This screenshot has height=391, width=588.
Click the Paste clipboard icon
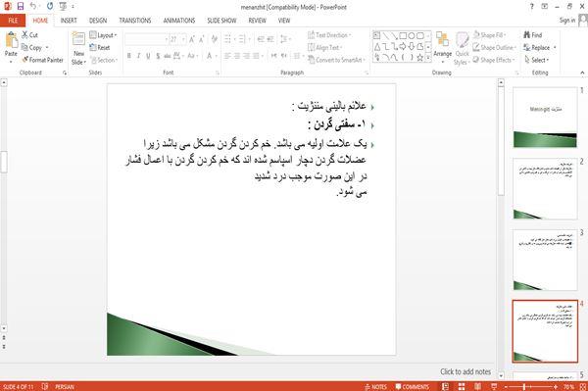[x=11, y=40]
